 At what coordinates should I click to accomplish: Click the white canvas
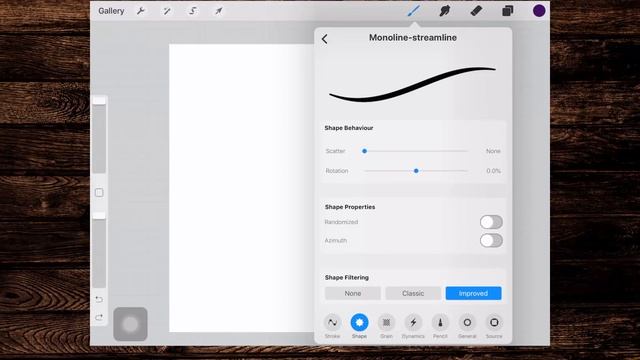(x=241, y=188)
